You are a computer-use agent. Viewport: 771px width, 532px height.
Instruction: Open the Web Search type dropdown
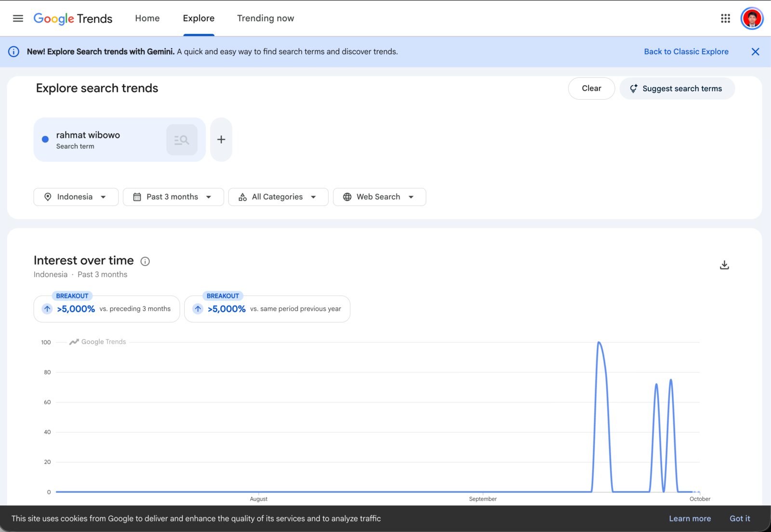coord(379,197)
